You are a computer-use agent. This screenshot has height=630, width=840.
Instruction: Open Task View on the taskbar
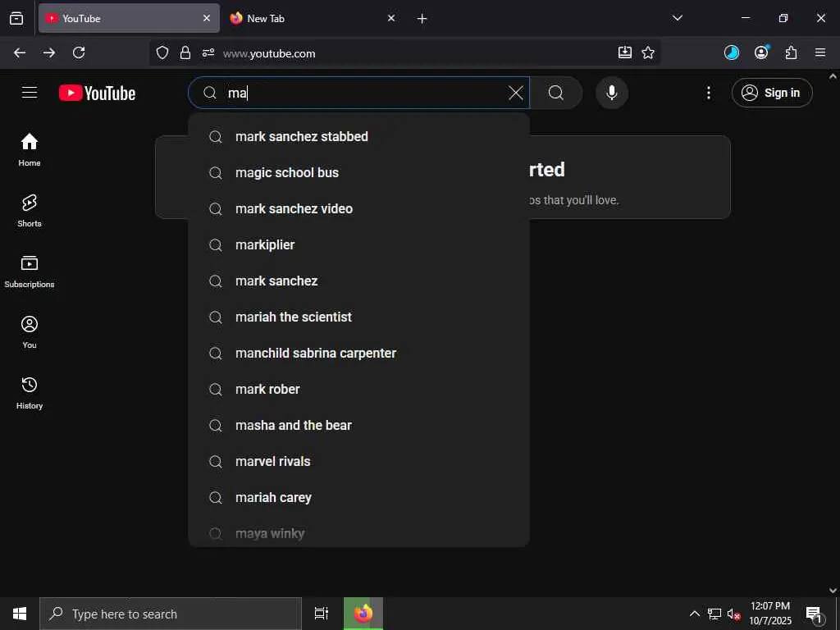click(x=322, y=614)
